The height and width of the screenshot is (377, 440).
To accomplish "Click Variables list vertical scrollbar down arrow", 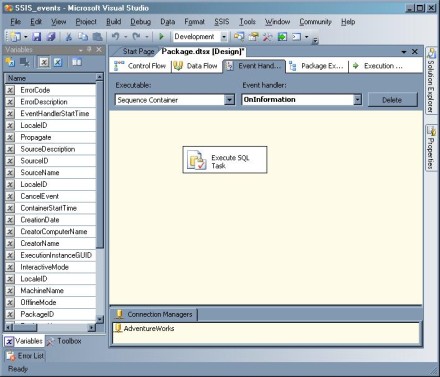I will click(x=100, y=319).
